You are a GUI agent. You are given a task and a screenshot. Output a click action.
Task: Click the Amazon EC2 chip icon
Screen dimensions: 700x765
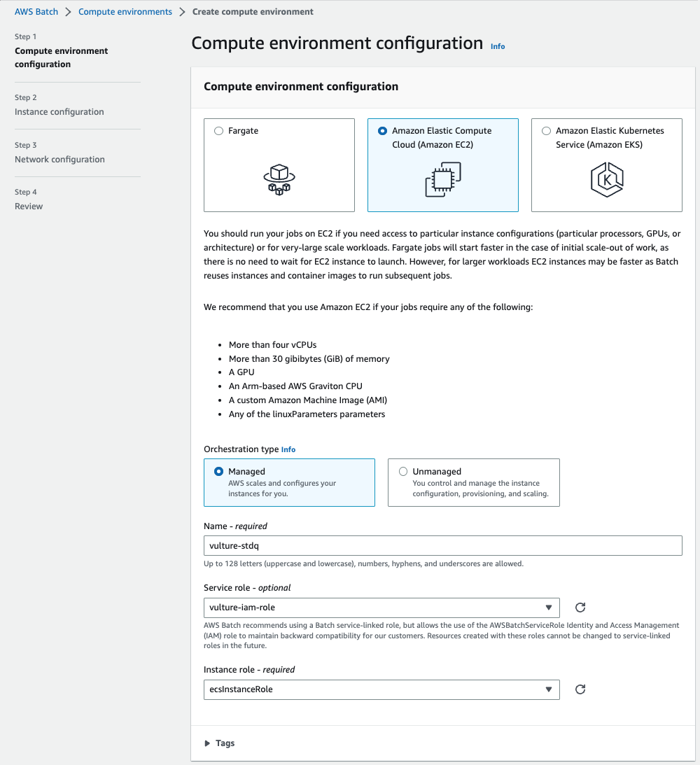point(443,180)
